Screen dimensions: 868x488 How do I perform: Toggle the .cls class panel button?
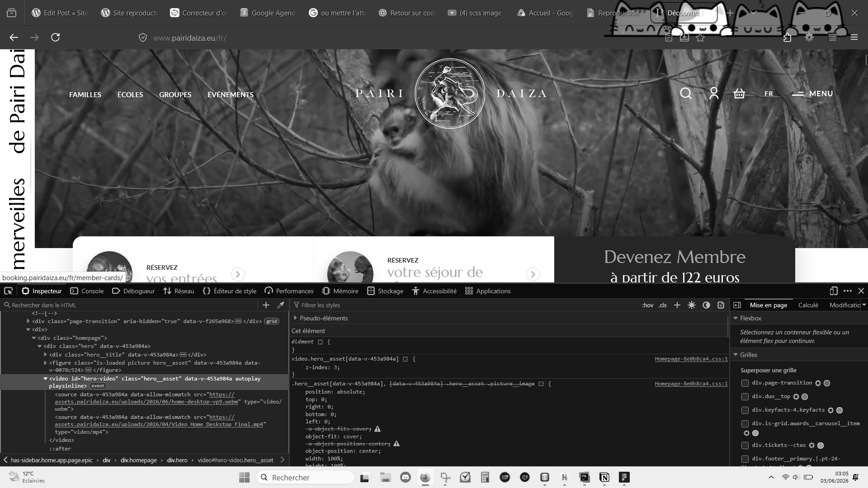tap(662, 305)
